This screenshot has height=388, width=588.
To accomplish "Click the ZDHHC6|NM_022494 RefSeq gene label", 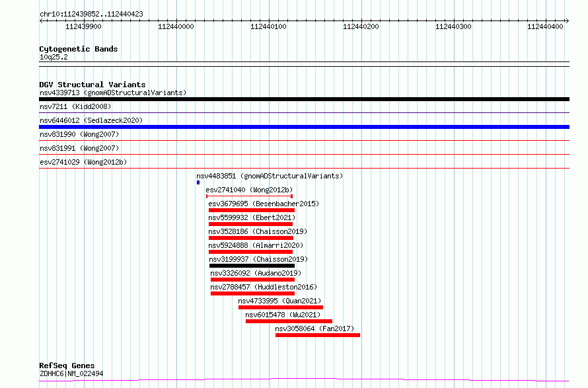I will click(71, 373).
